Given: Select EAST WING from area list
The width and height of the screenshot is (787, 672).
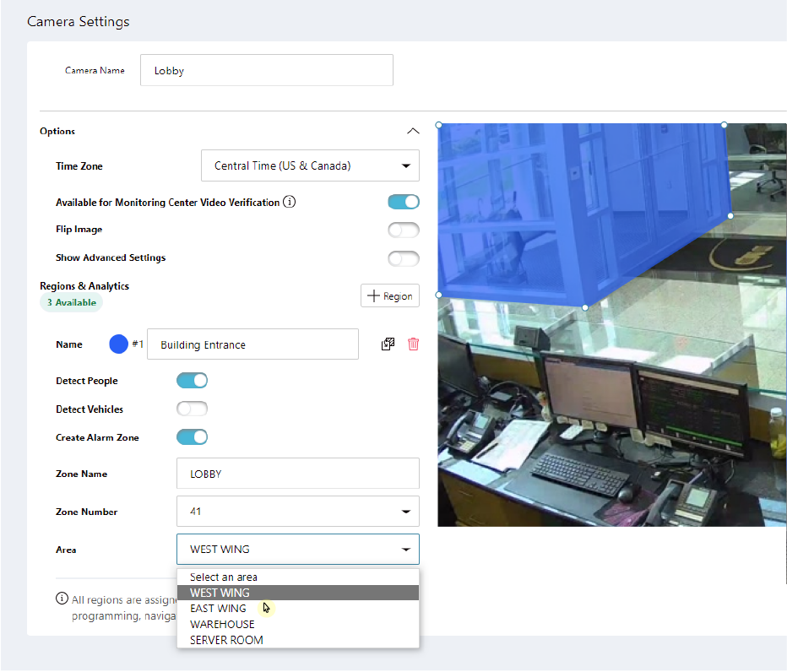Looking at the screenshot, I should click(218, 609).
